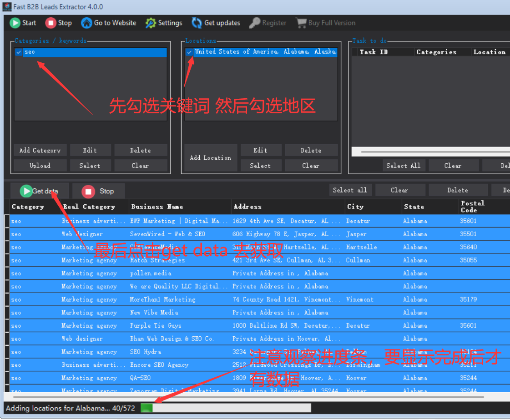The height and width of the screenshot is (420, 510).
Task: Uncheck the seo keyword checkbox
Action: coord(19,52)
